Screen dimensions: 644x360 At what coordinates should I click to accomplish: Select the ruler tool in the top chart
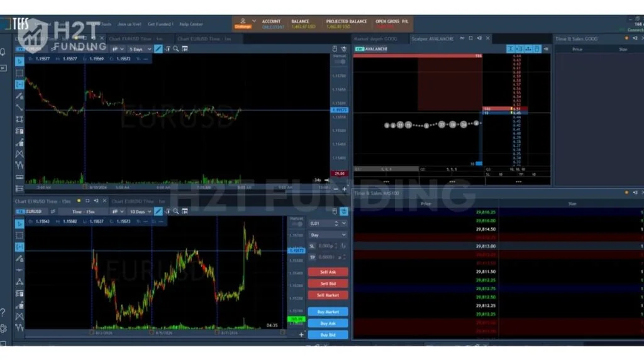point(19,177)
